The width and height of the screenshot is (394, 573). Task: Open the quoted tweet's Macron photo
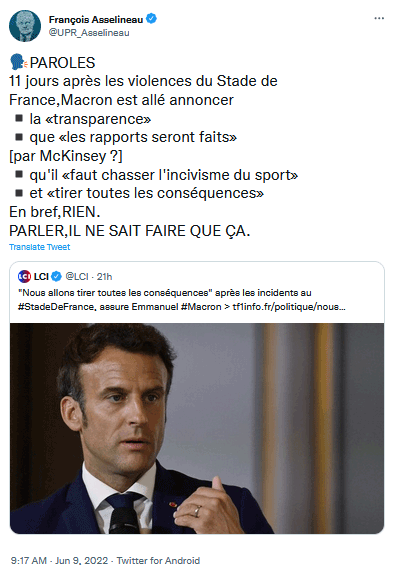point(197,428)
